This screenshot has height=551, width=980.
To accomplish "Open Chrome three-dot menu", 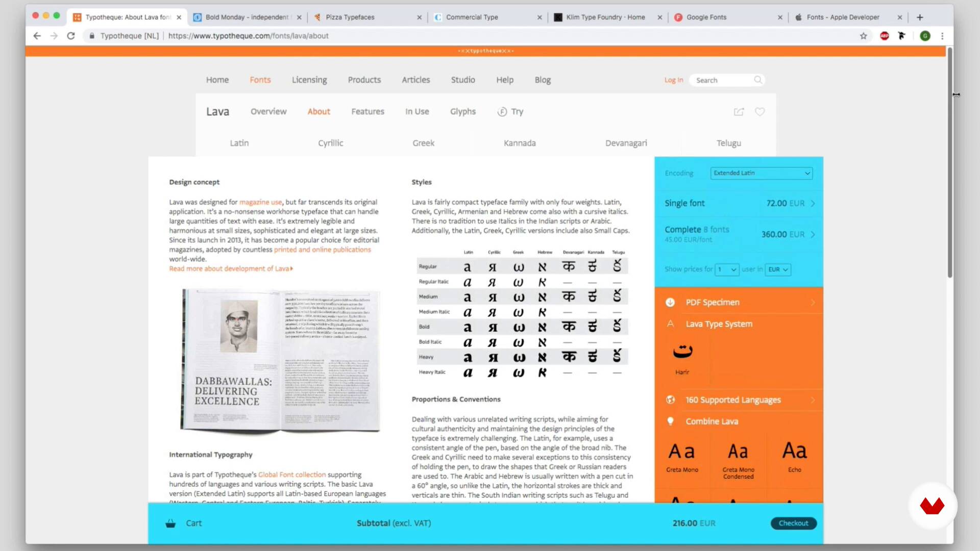I will click(942, 36).
